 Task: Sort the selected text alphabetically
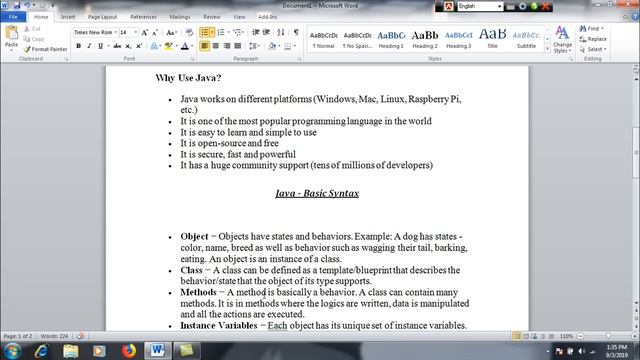point(281,32)
